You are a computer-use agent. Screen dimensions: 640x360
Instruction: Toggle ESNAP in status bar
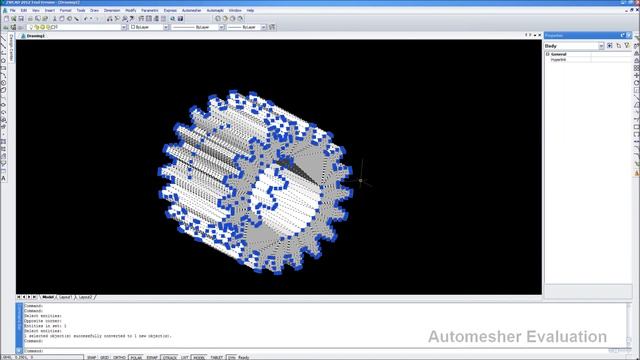[152, 358]
